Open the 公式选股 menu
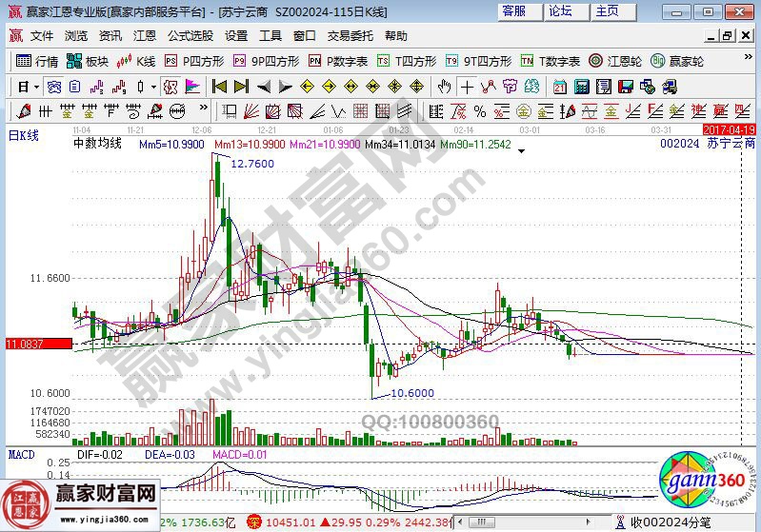The image size is (761, 532). [x=190, y=36]
